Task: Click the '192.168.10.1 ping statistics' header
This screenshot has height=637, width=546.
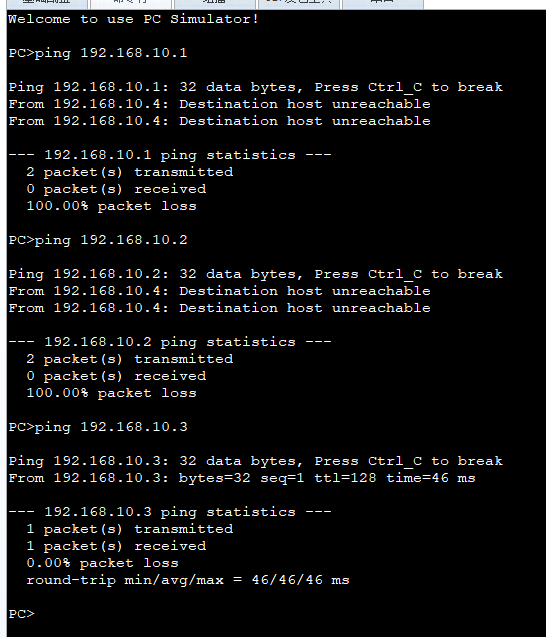Action: 170,155
